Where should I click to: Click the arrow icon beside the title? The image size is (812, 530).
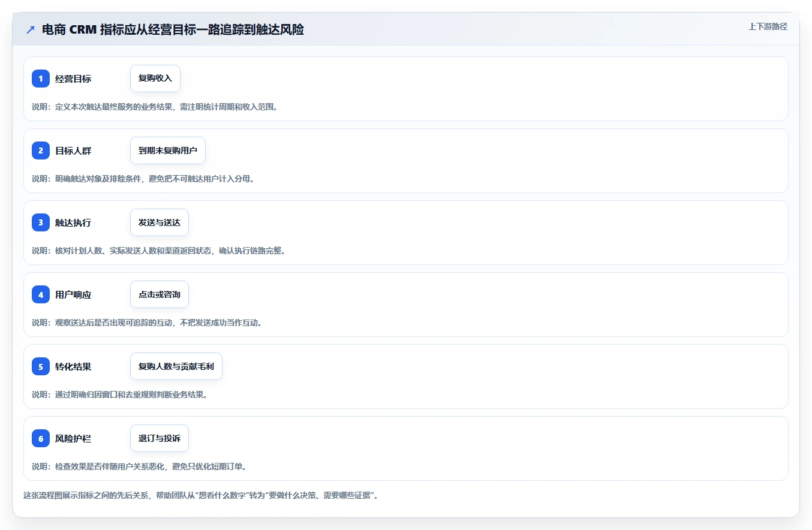[x=31, y=29]
